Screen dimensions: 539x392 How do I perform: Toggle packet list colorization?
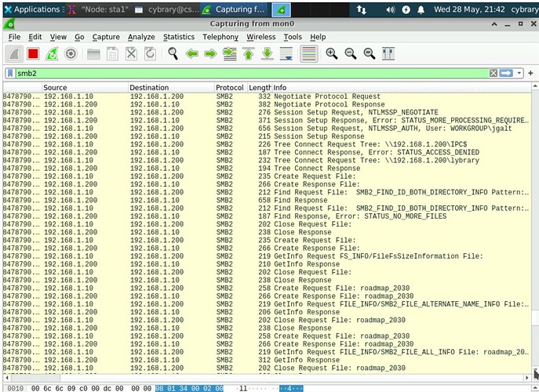[309, 54]
